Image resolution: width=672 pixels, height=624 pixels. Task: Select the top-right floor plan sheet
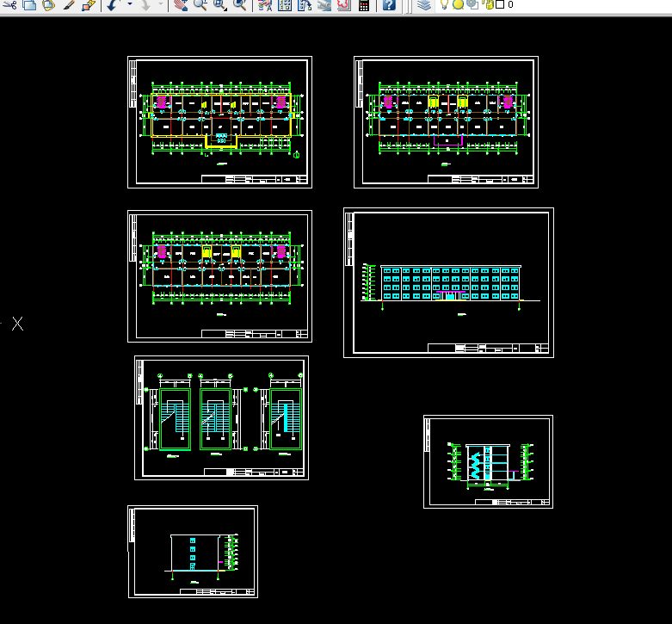(447, 122)
